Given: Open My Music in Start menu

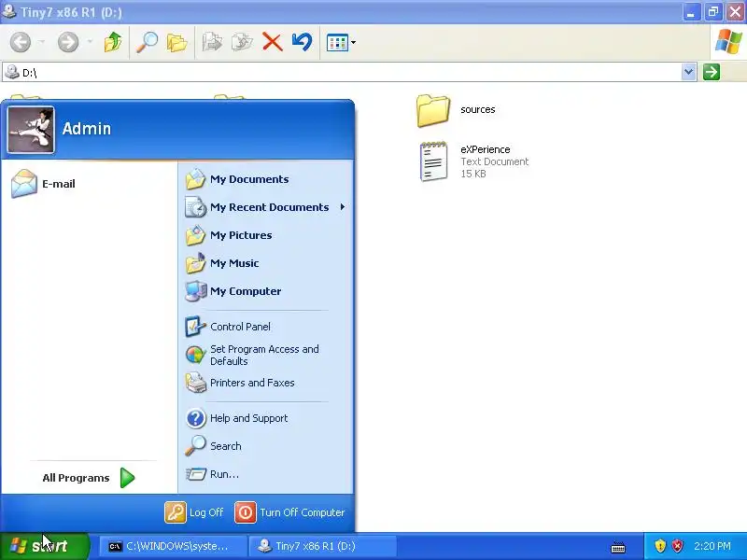Looking at the screenshot, I should point(265,263).
